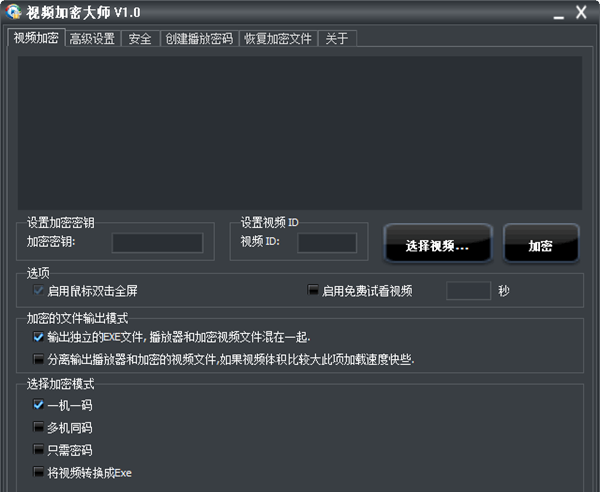The image size is (600, 492).
Task: Minimize the 视频加密大师 window
Action: click(x=559, y=17)
